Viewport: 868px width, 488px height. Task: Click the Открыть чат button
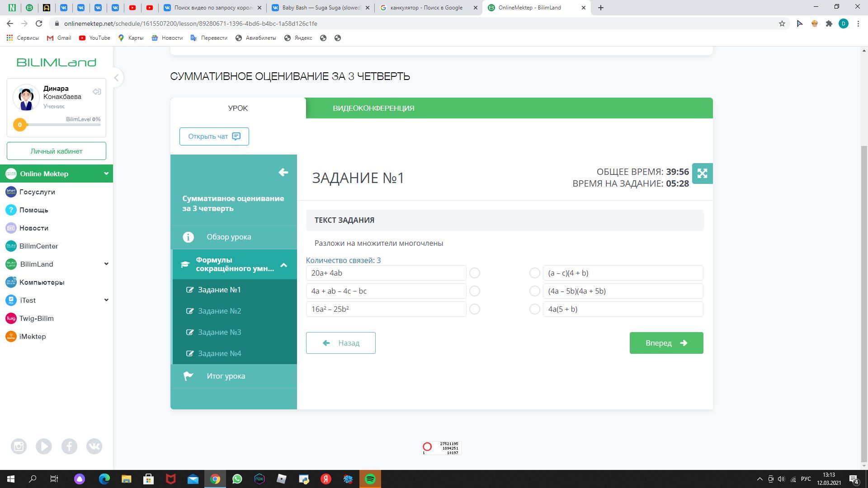tap(214, 136)
